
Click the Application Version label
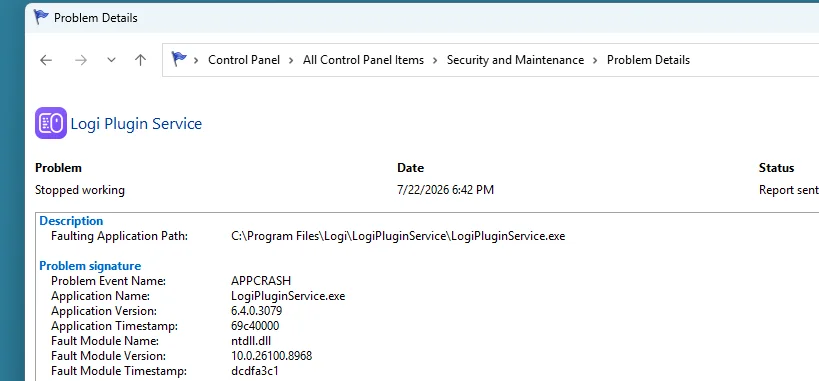coord(104,311)
